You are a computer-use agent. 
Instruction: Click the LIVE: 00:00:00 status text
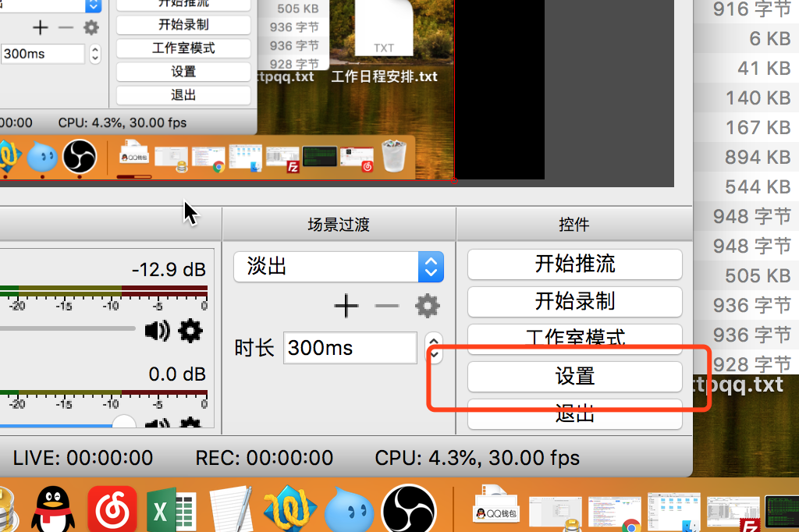[83, 458]
